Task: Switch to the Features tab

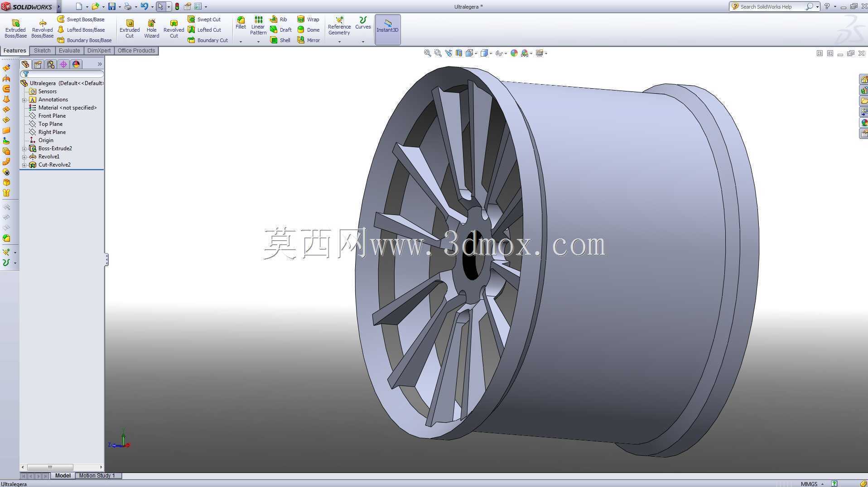Action: click(15, 51)
